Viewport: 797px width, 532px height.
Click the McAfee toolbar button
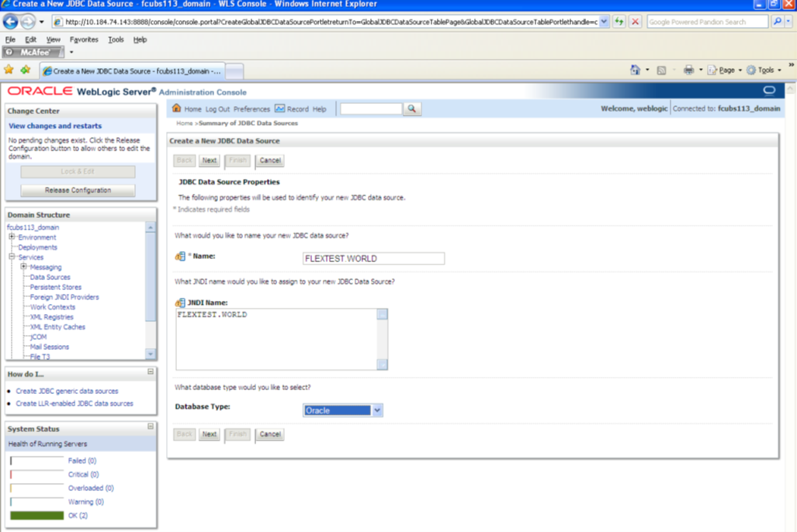click(x=33, y=52)
